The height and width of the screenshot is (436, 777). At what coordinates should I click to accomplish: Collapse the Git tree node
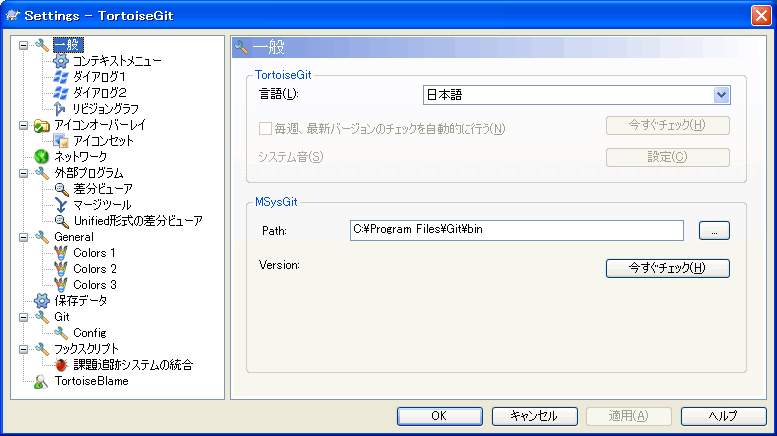[x=23, y=317]
